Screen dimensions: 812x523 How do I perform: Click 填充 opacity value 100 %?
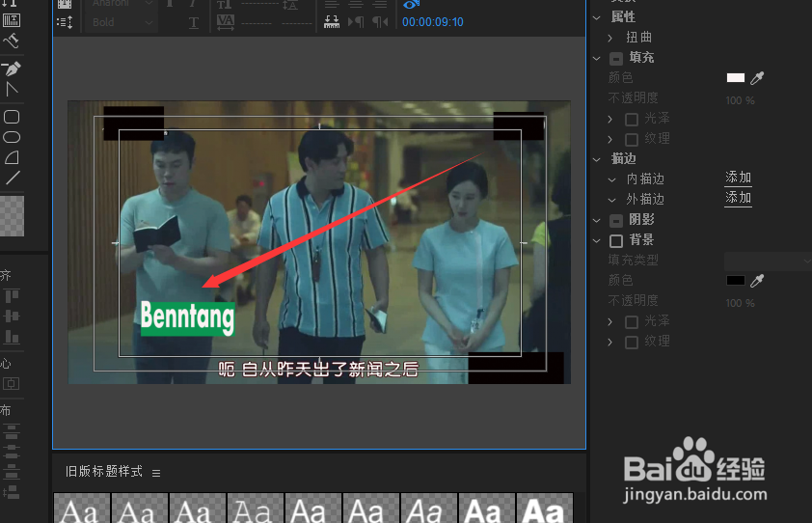[x=740, y=100]
